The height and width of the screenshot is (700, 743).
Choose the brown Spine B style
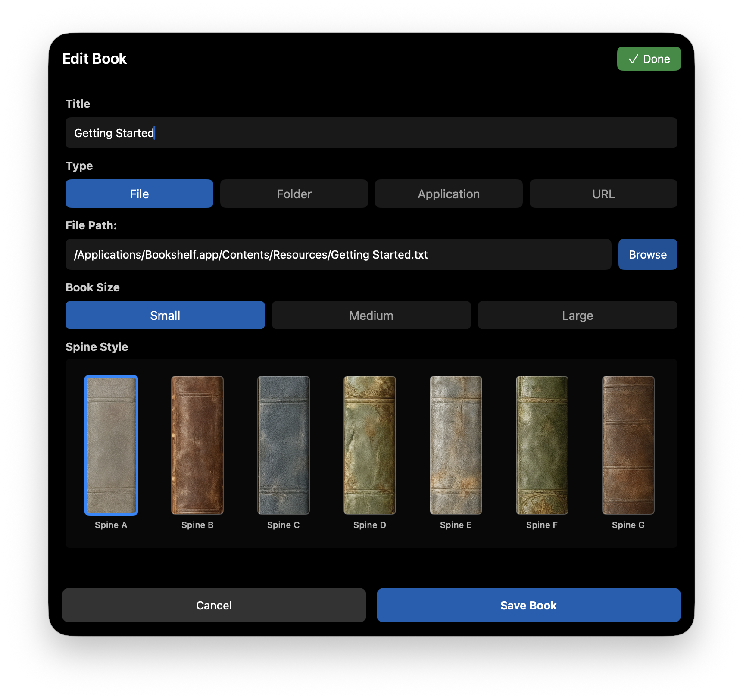pyautogui.click(x=197, y=445)
